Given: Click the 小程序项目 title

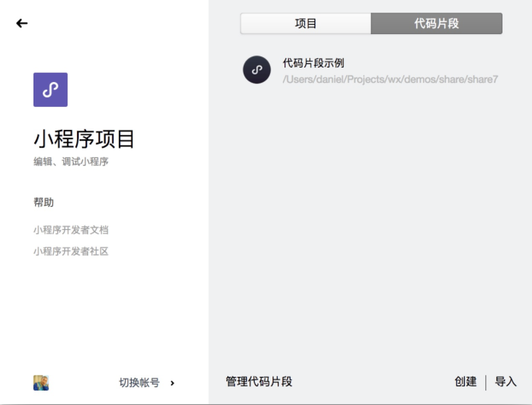Looking at the screenshot, I should [x=84, y=139].
